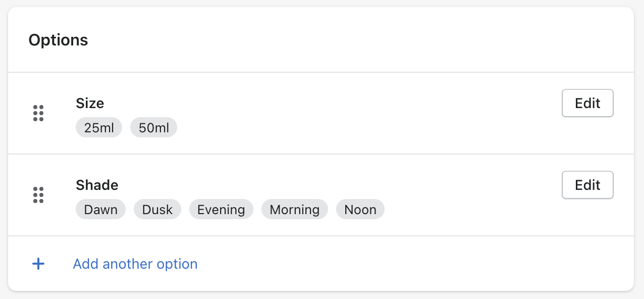The image size is (644, 299).
Task: Choose the Dusk shade tag
Action: (157, 210)
